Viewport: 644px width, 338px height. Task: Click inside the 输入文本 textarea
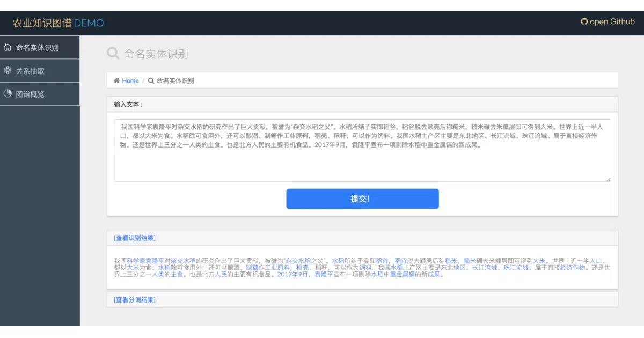point(362,150)
